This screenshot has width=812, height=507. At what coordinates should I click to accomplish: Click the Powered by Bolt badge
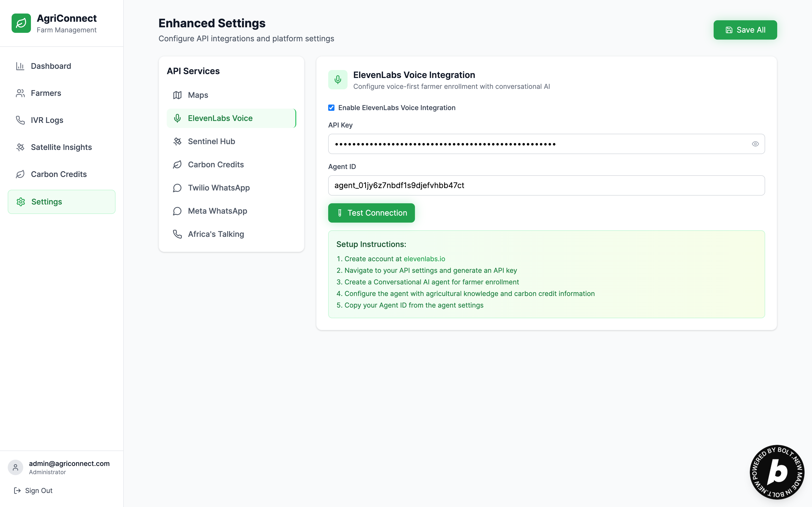(777, 472)
